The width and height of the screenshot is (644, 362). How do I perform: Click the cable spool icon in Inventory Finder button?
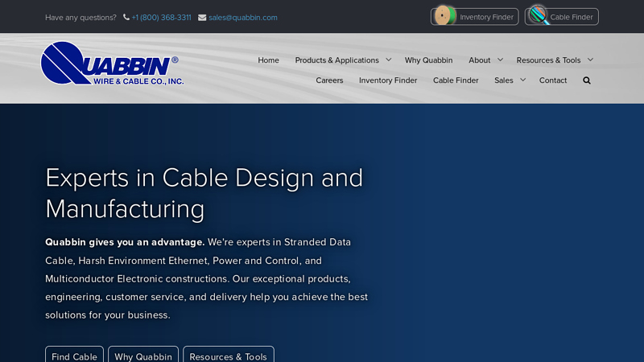pos(445,15)
